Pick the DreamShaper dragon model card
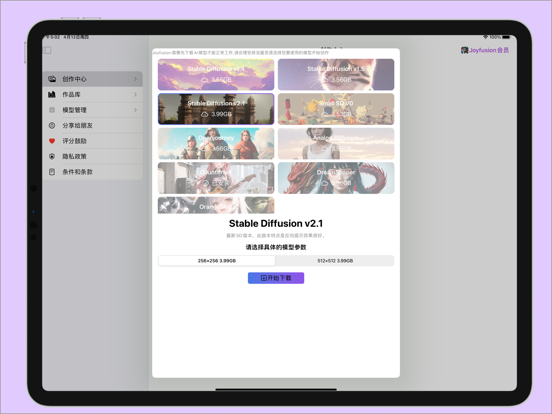This screenshot has height=414, width=552. coord(336,178)
